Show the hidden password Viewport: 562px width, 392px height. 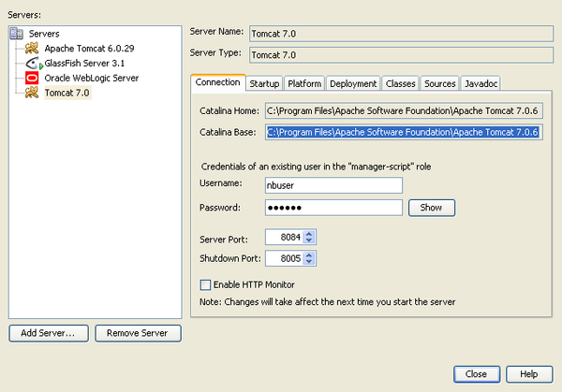point(431,208)
